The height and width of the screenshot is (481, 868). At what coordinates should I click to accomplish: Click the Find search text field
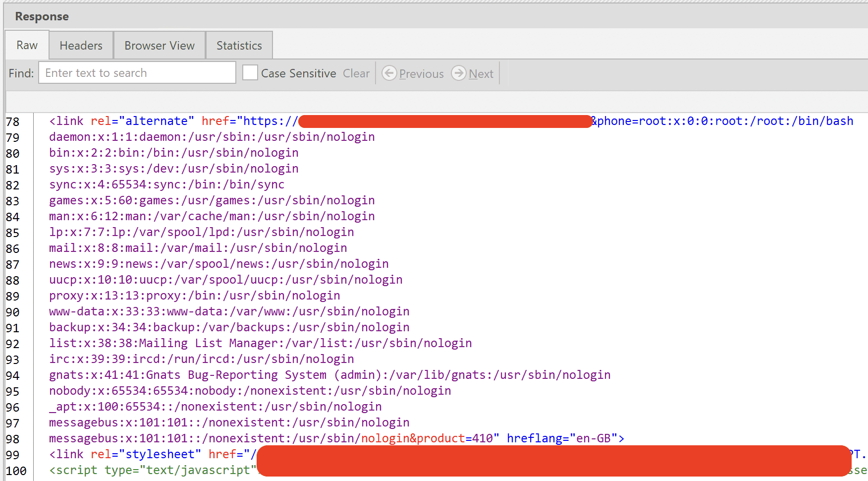pyautogui.click(x=137, y=73)
